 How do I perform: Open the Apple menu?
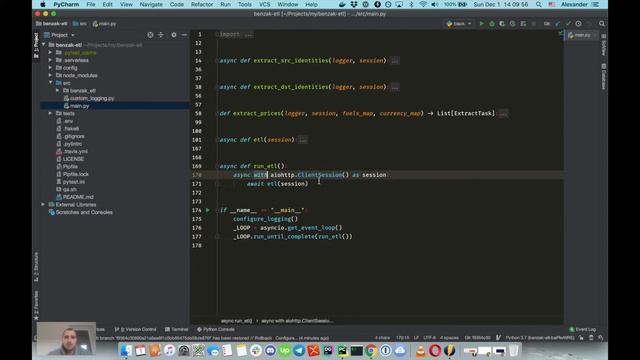coord(42,4)
